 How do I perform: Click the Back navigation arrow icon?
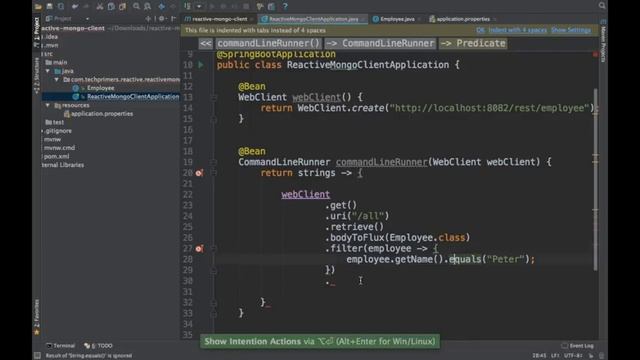162,6
